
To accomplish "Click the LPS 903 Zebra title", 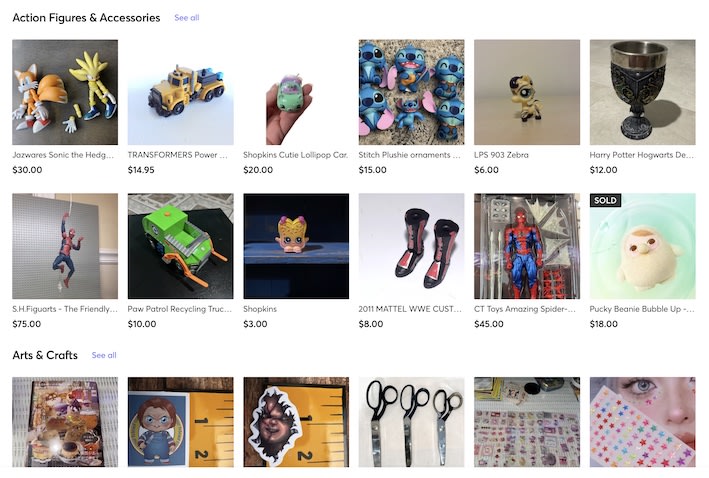I will click(x=501, y=155).
